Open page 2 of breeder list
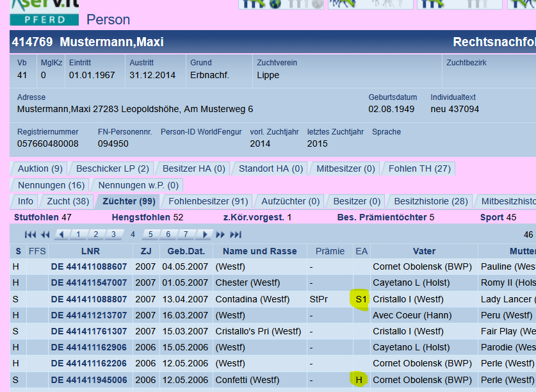 pos(95,234)
